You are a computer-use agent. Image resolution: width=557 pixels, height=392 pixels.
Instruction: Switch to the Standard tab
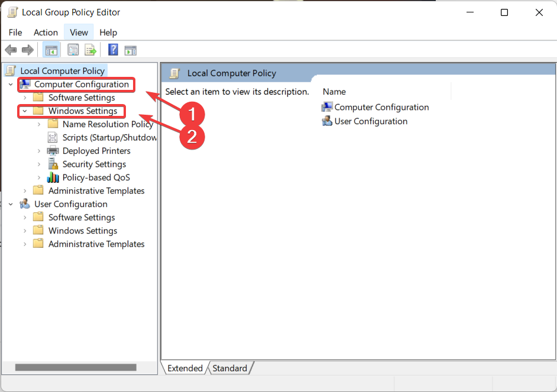click(230, 368)
